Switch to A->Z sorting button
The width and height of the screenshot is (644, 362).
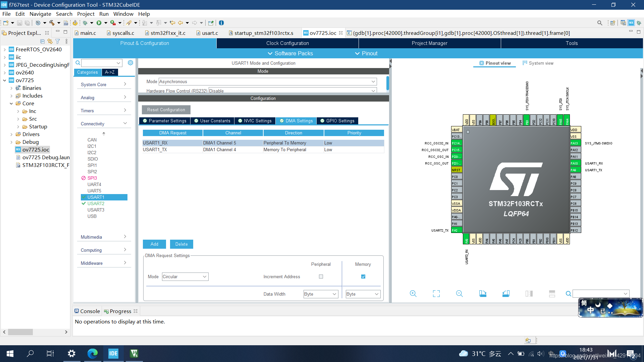(110, 72)
